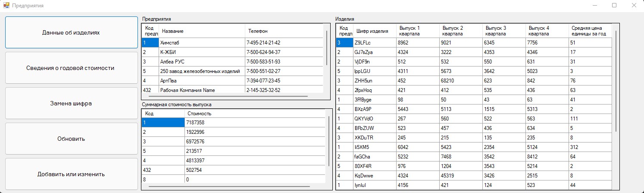Select product code "GJ7sZya"
Image resolution: width=644 pixels, height=193 pixels.
click(375, 52)
